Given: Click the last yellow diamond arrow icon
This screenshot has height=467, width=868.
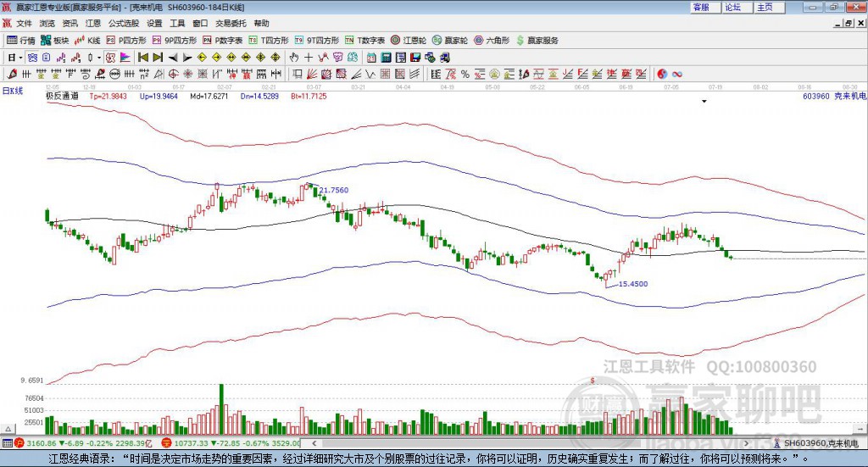Looking at the screenshot, I should pos(275,58).
